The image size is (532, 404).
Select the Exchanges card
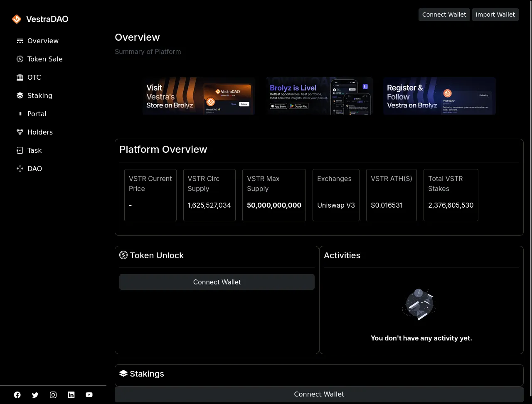[x=336, y=195]
